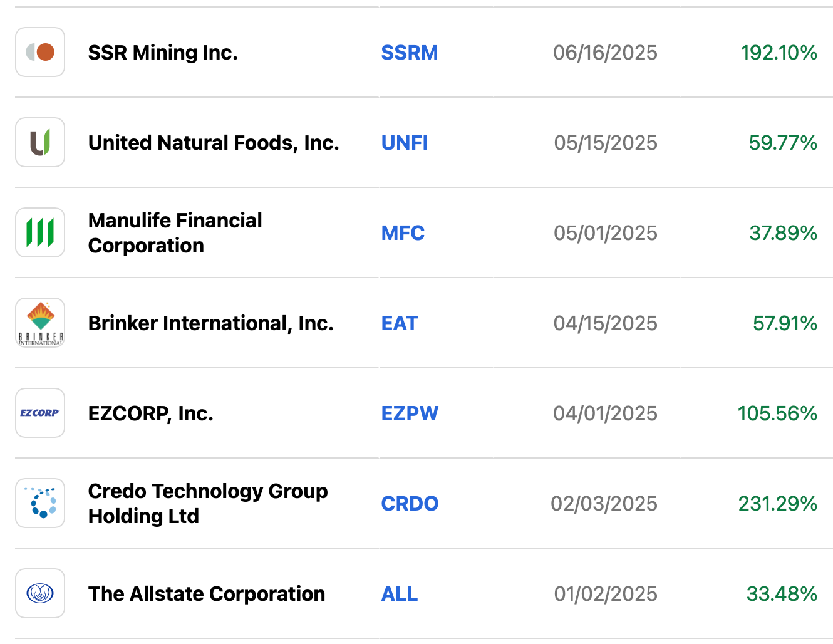Open the CRDO ticker link

click(410, 504)
